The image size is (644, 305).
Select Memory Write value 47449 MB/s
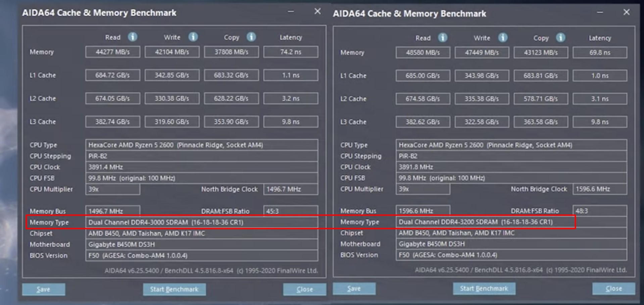click(x=482, y=53)
